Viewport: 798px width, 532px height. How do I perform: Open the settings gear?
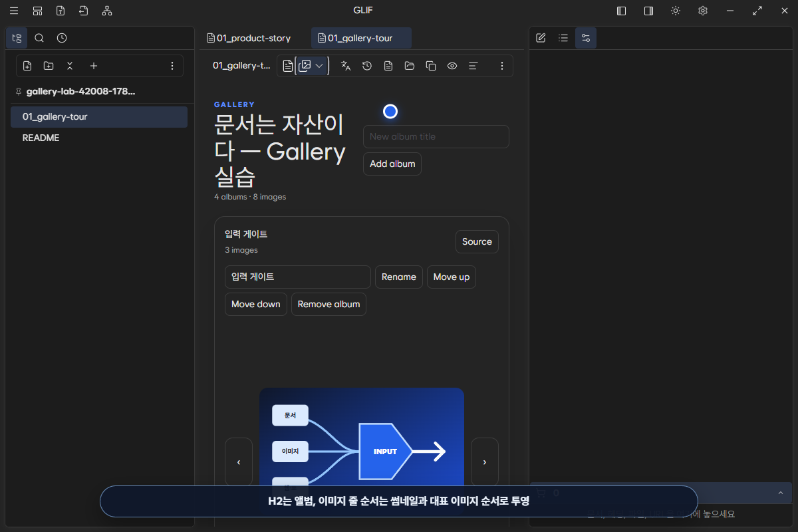pos(703,11)
